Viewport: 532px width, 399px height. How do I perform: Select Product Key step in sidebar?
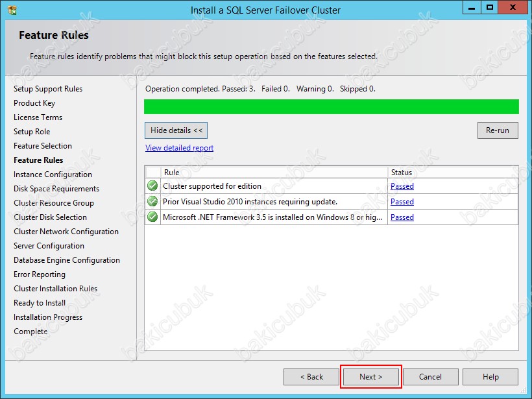[34, 103]
